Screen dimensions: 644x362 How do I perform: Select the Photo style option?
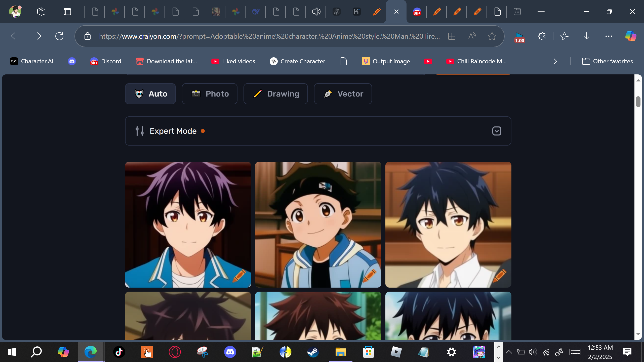tap(210, 94)
